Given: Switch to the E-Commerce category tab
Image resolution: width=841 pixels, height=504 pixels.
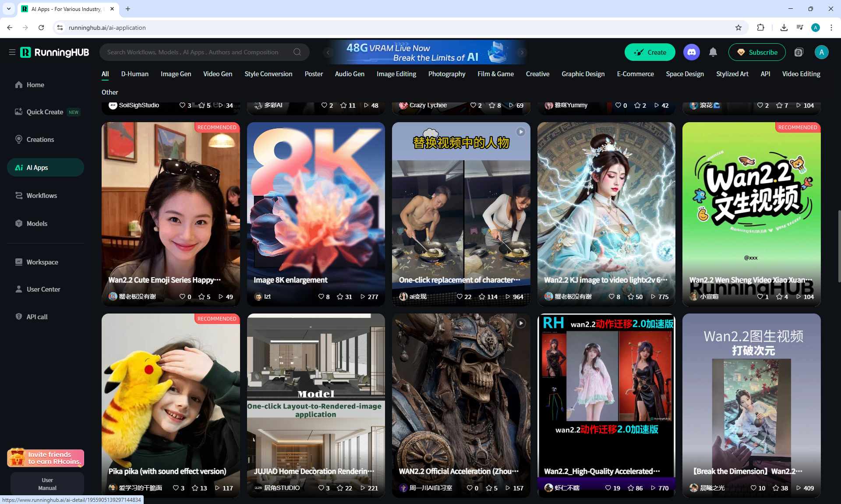Looking at the screenshot, I should [x=635, y=74].
